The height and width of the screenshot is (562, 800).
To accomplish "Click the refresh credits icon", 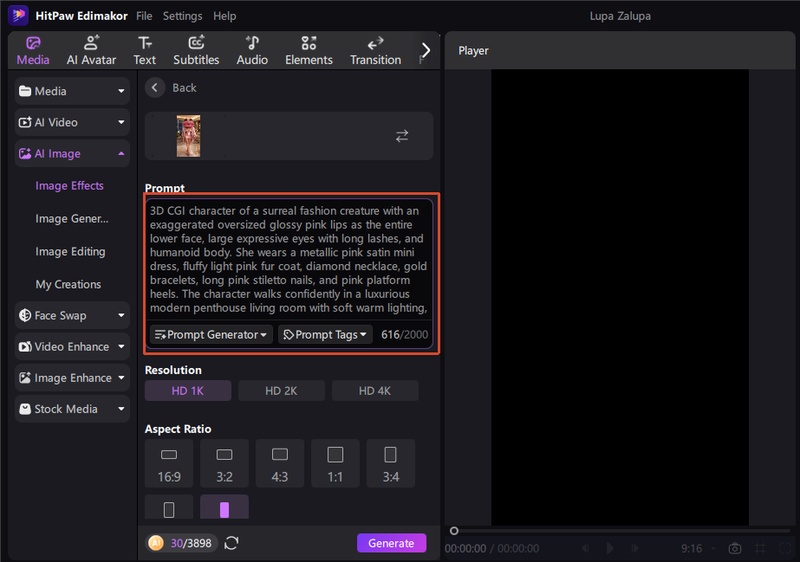I will (231, 543).
